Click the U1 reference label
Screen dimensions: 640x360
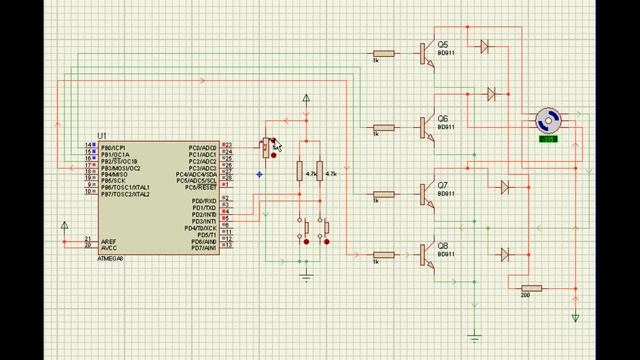[x=102, y=136]
